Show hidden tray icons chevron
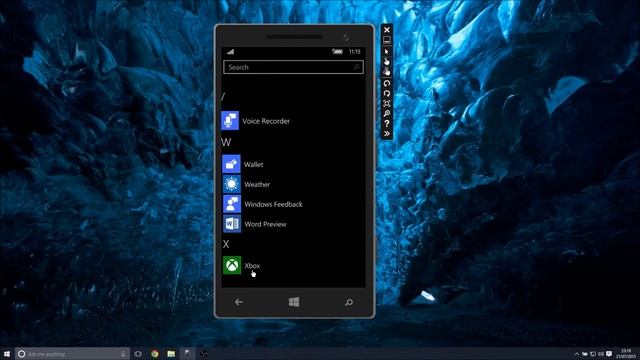 (577, 354)
